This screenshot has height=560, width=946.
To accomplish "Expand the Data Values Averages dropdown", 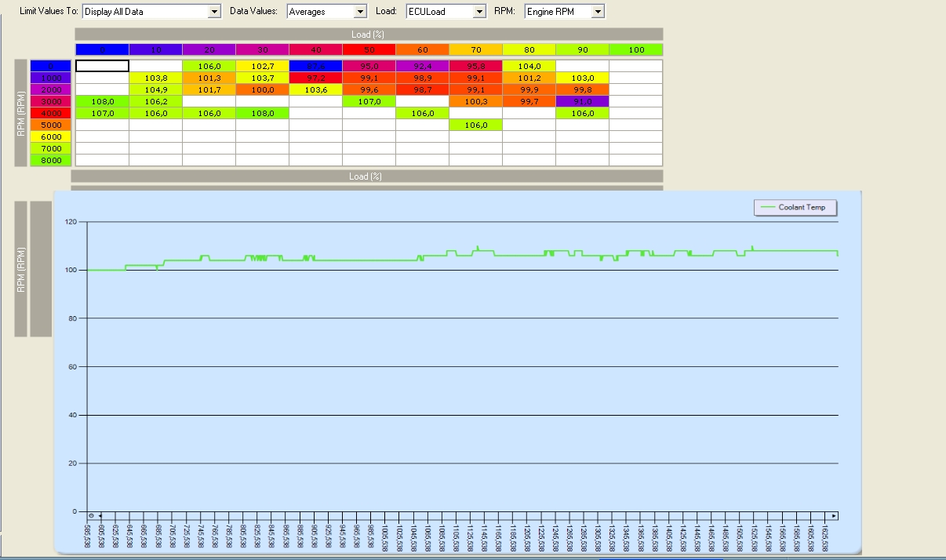I will pyautogui.click(x=360, y=12).
